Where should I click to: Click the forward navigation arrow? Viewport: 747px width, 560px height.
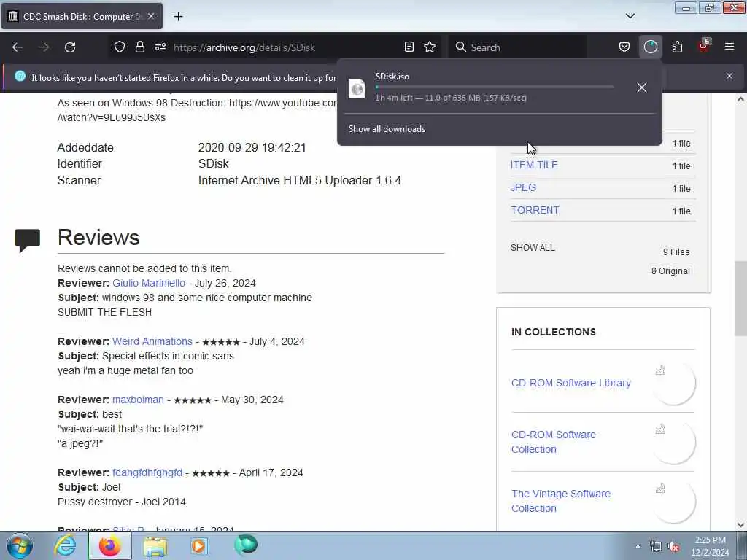click(x=44, y=47)
